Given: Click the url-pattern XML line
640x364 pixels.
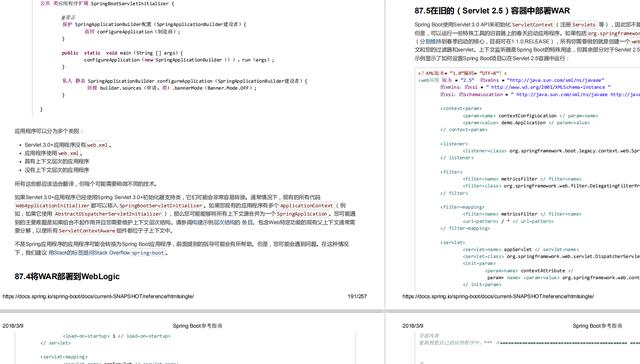Looking at the screenshot, I should [508, 222].
